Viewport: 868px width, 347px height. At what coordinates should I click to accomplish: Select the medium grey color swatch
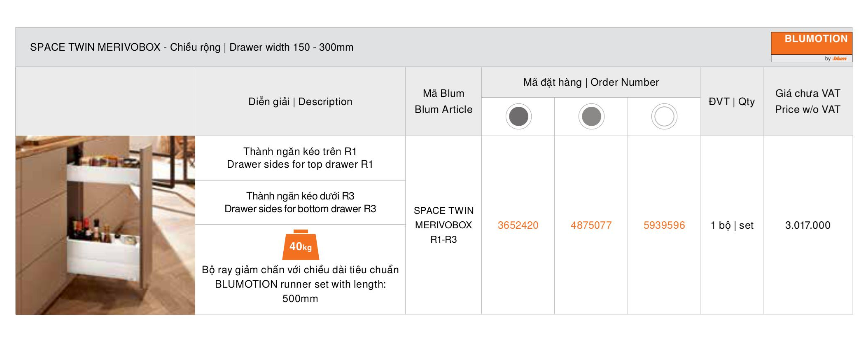coord(591,116)
